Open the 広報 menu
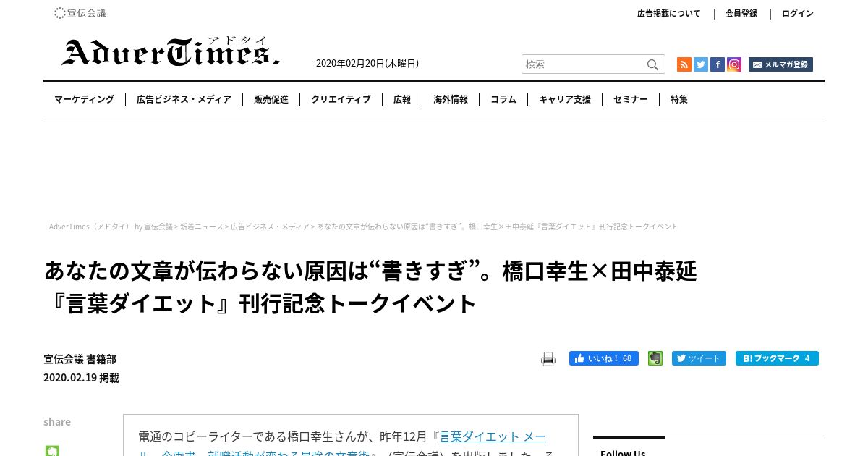868x456 pixels. click(402, 99)
